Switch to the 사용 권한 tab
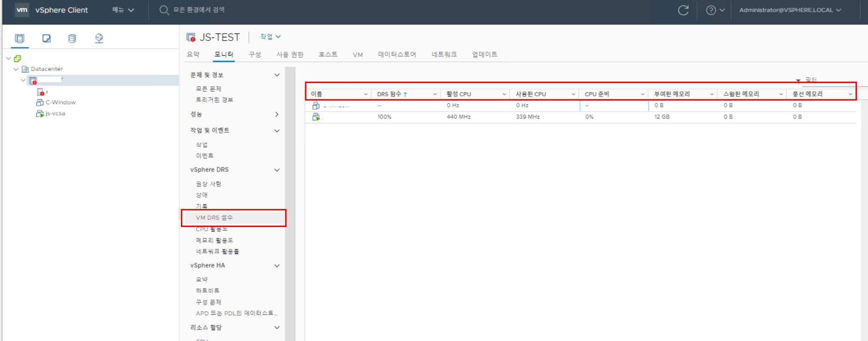The height and width of the screenshot is (341, 868). coord(290,54)
